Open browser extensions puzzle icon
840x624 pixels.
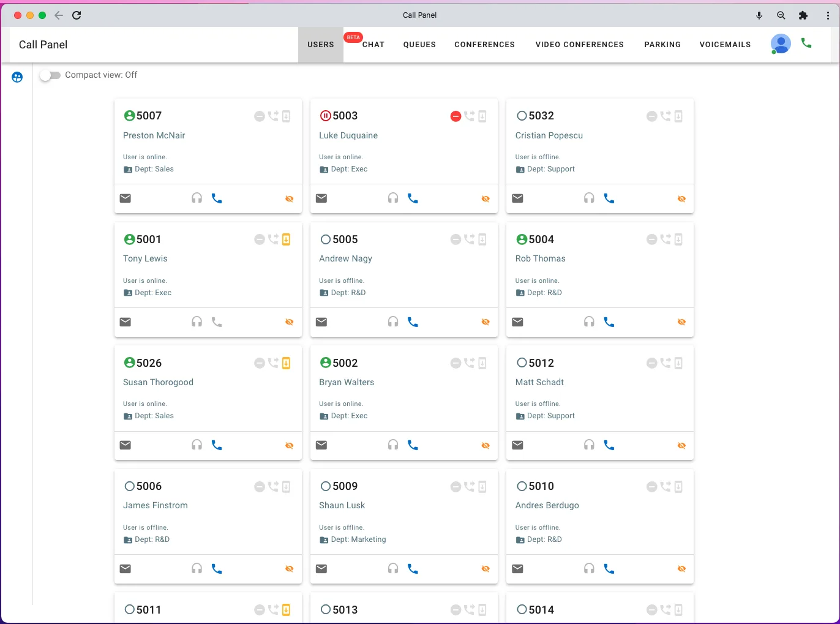click(x=803, y=15)
